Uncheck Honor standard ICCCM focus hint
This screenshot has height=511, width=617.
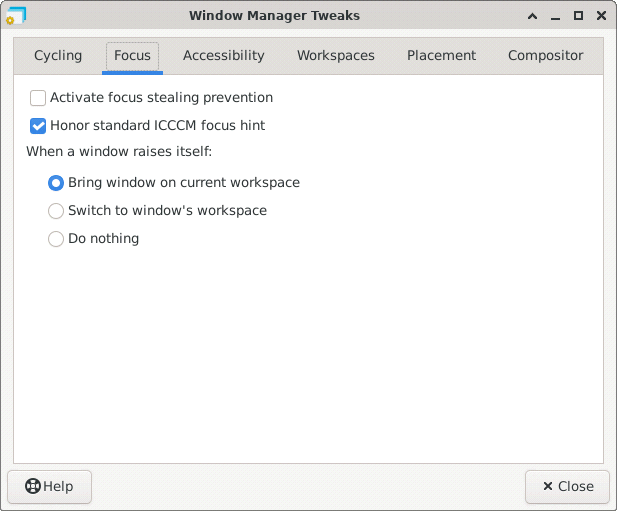(x=38, y=126)
